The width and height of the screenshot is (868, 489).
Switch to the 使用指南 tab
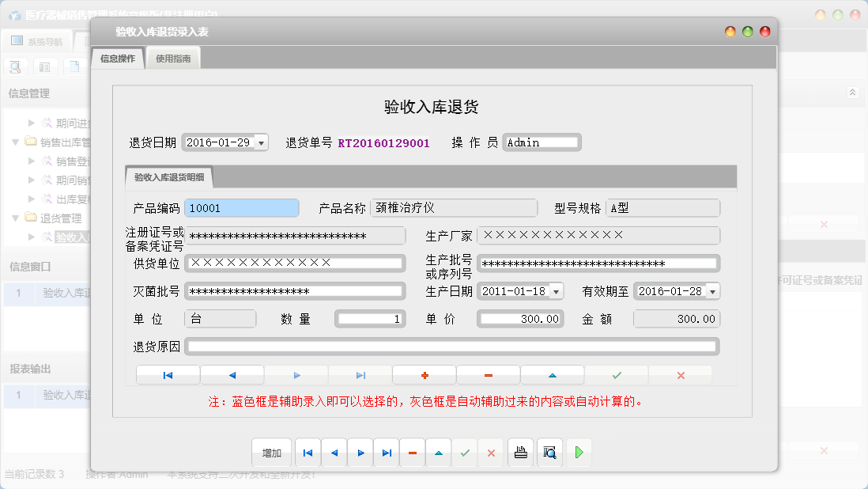coord(173,57)
